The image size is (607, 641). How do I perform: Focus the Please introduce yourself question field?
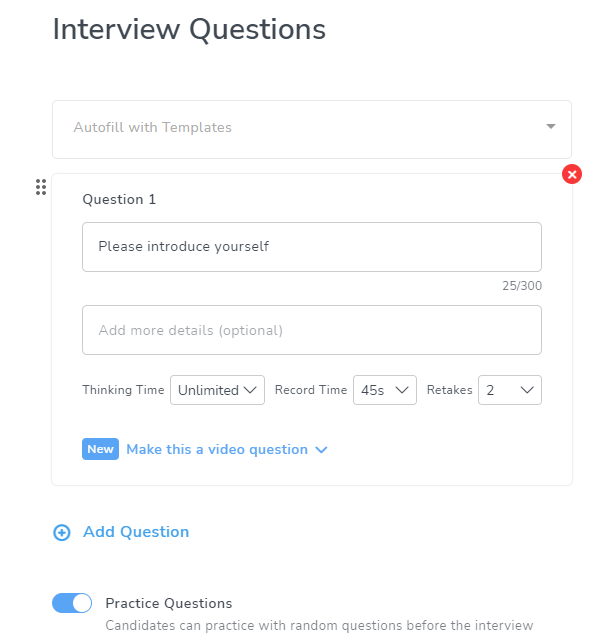(312, 247)
